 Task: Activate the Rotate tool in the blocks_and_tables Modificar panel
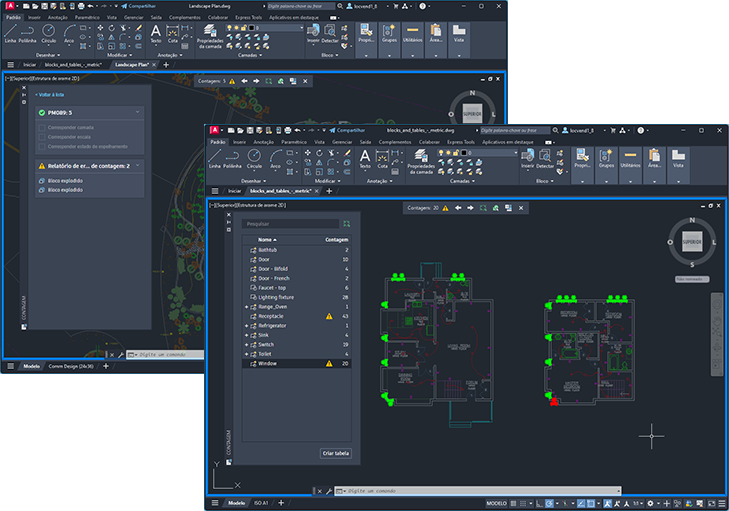(x=319, y=153)
